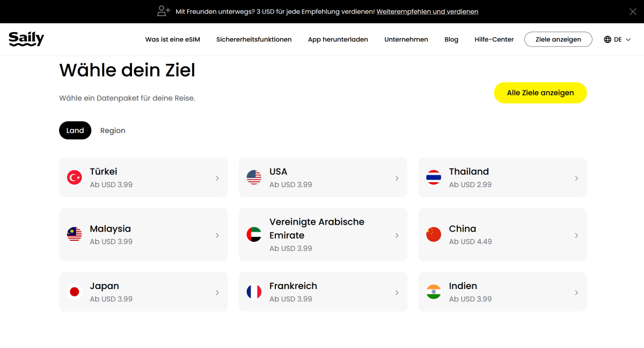The width and height of the screenshot is (644, 348).
Task: Click the USA flag icon
Action: [x=254, y=177]
